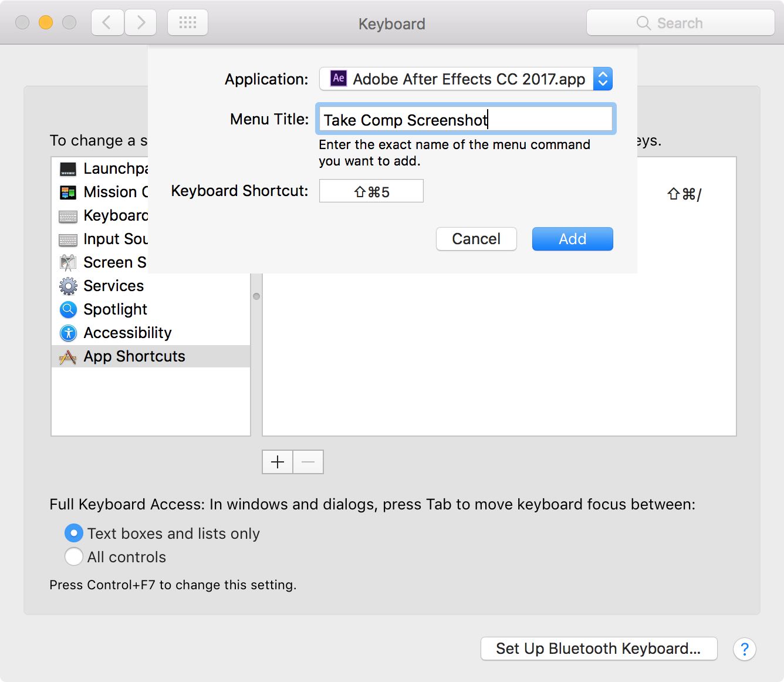The width and height of the screenshot is (784, 682).
Task: Click the Services gear icon
Action: [68, 286]
